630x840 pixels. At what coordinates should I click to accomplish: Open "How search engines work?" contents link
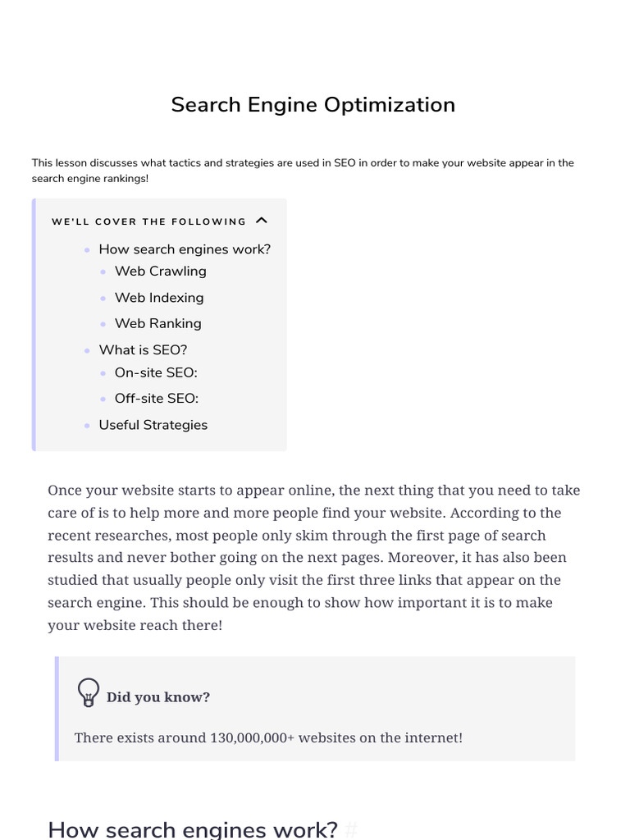[x=185, y=249]
